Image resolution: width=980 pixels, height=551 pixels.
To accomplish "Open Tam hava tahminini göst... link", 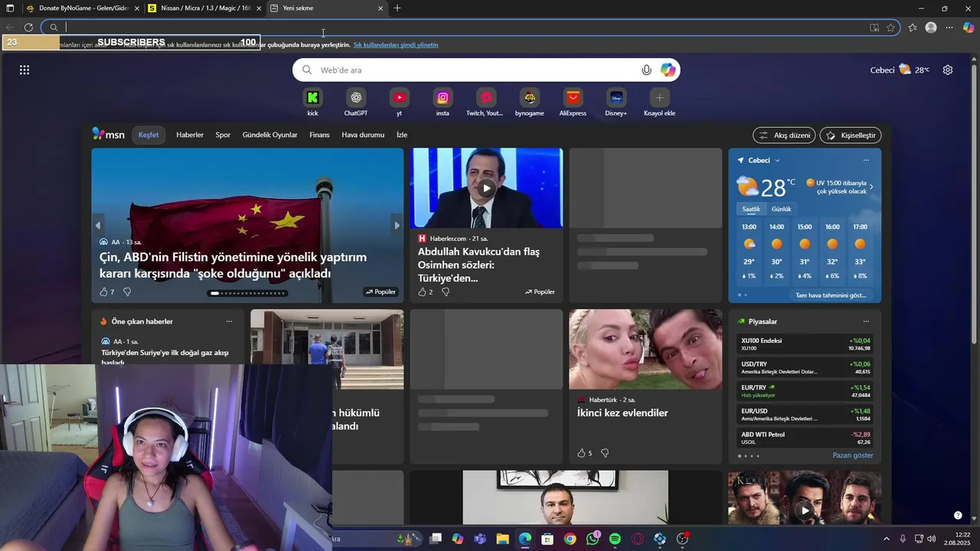I will 831,295.
